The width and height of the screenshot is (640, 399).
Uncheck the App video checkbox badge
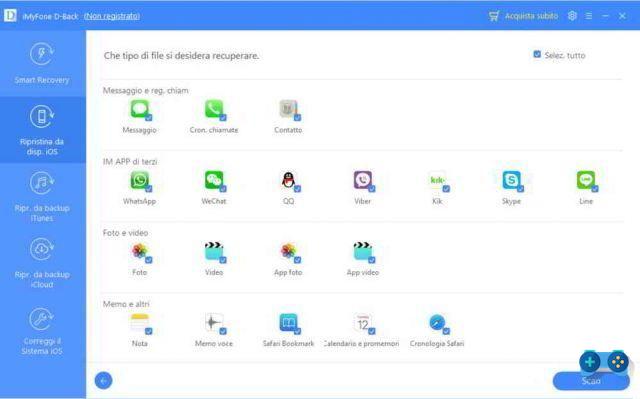[371, 259]
